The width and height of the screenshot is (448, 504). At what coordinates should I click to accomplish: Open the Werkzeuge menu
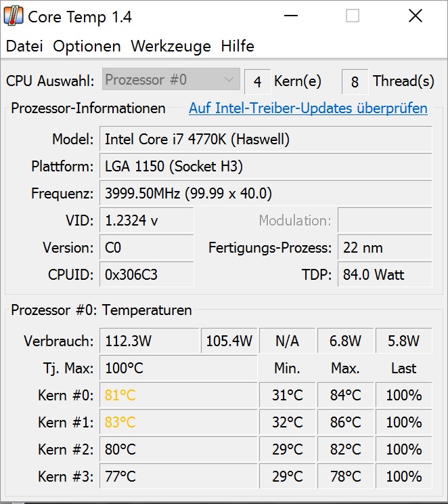coord(171,46)
